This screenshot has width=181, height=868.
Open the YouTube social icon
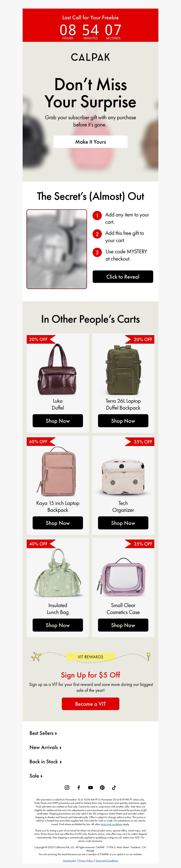click(90, 788)
